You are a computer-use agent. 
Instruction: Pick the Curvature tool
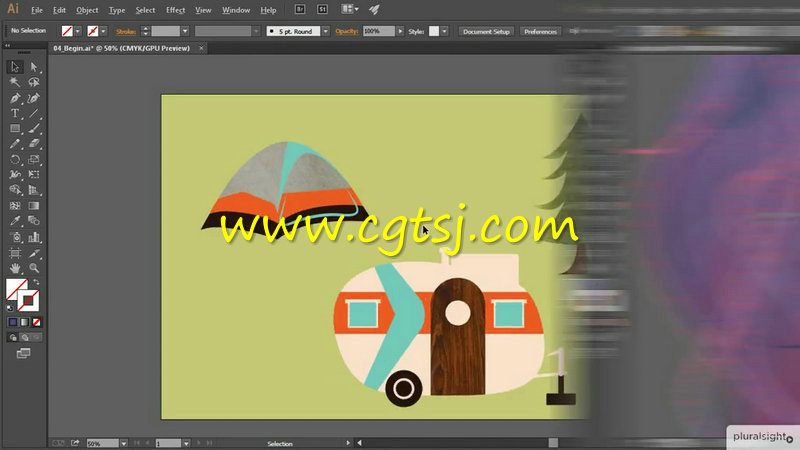click(x=34, y=98)
